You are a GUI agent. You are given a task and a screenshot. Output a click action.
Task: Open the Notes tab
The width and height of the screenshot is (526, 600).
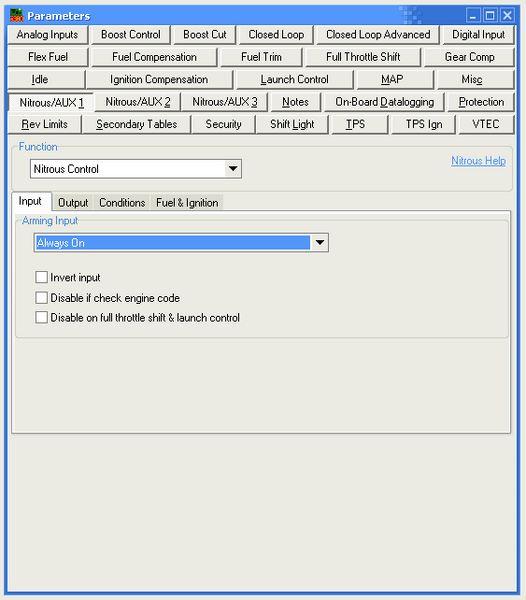[295, 102]
